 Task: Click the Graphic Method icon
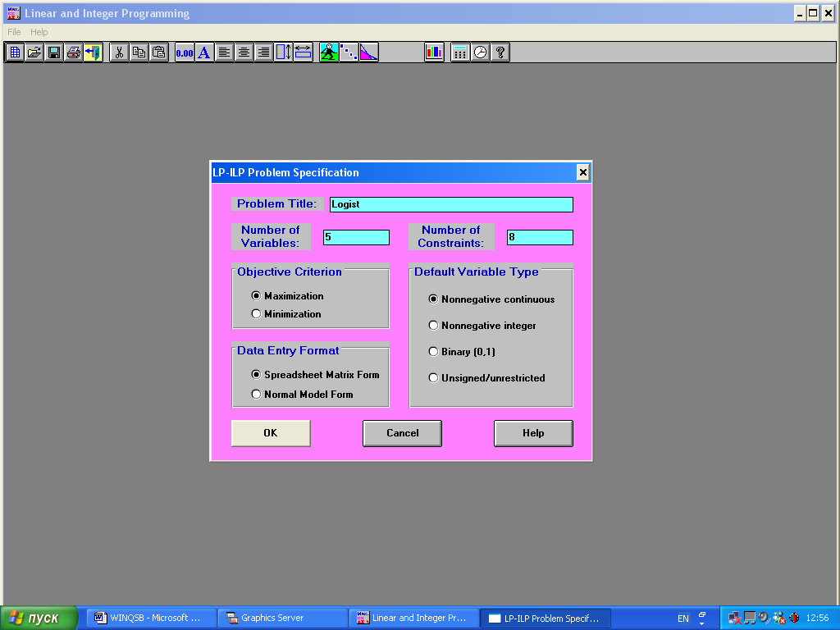[x=368, y=52]
